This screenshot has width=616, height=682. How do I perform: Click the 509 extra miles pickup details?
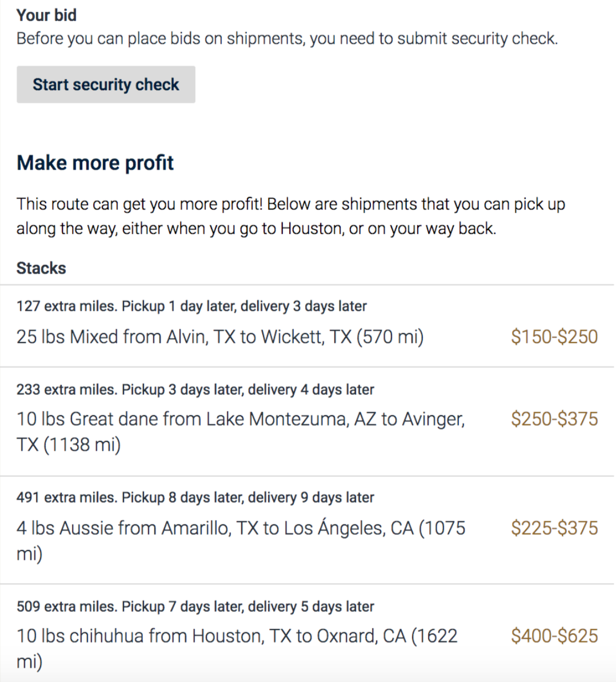[195, 607]
